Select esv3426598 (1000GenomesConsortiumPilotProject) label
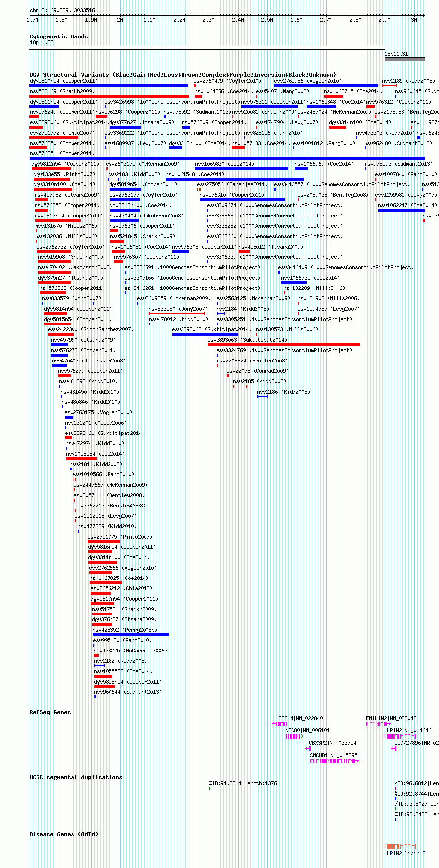 [172, 102]
